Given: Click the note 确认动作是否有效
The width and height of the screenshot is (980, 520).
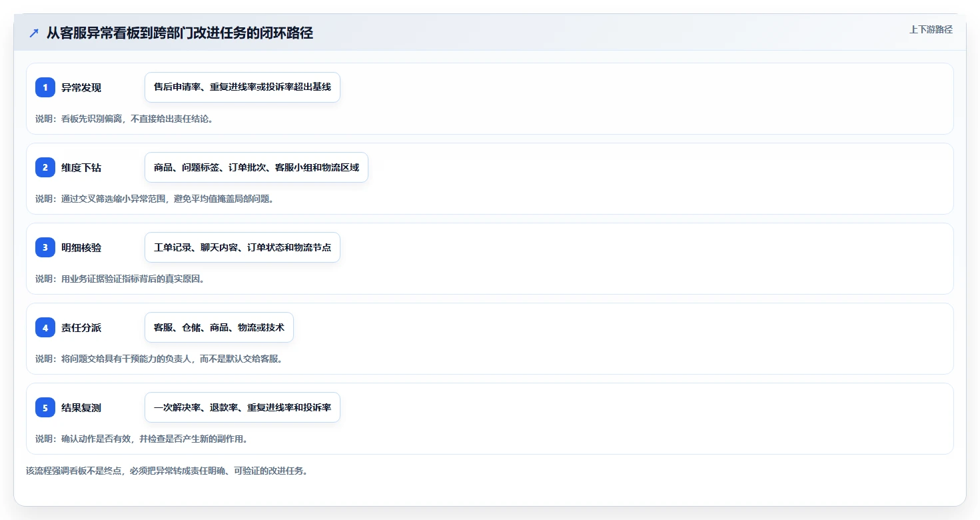Looking at the screenshot, I should (142, 439).
